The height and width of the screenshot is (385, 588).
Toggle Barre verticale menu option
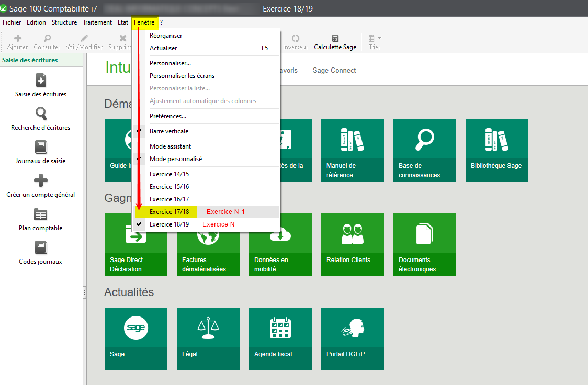pos(169,131)
